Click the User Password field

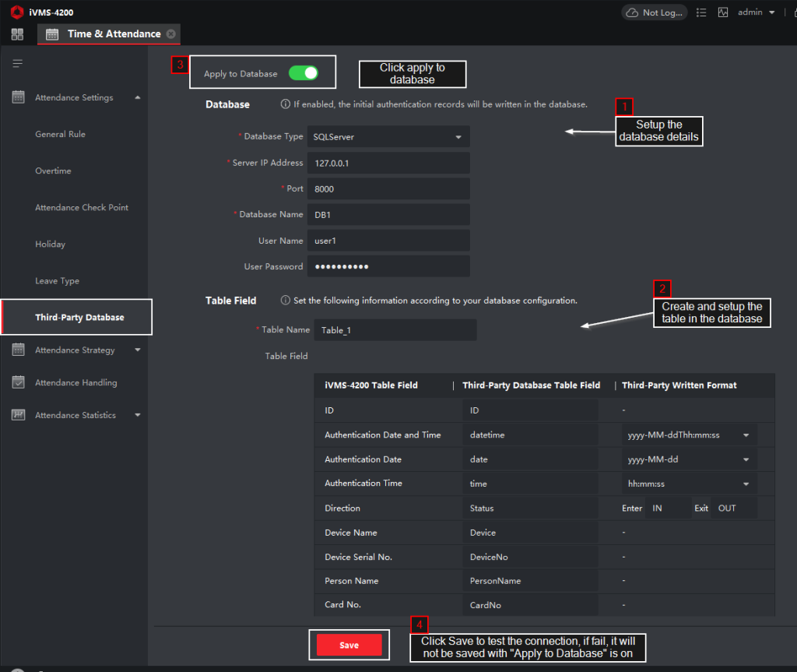click(388, 266)
